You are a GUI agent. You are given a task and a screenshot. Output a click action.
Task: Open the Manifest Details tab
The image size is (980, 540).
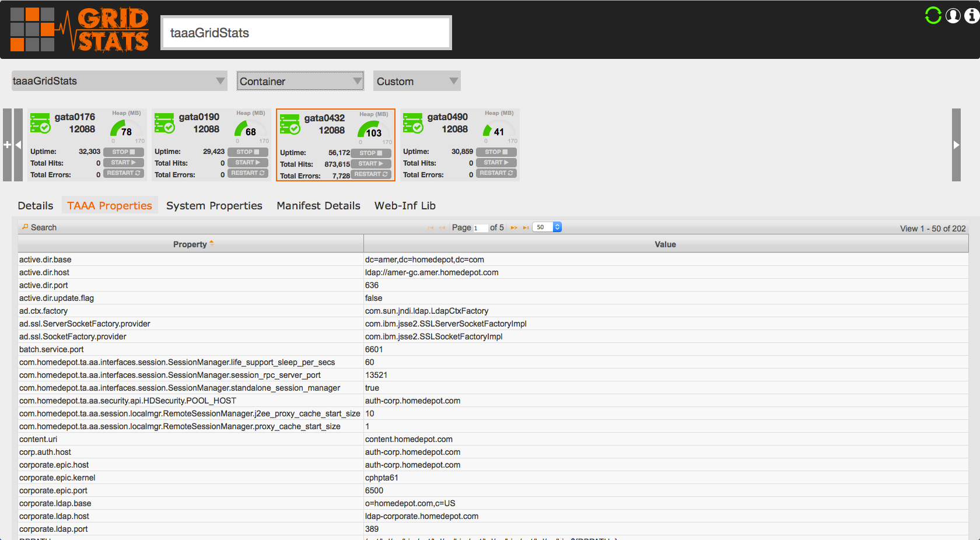[318, 205]
